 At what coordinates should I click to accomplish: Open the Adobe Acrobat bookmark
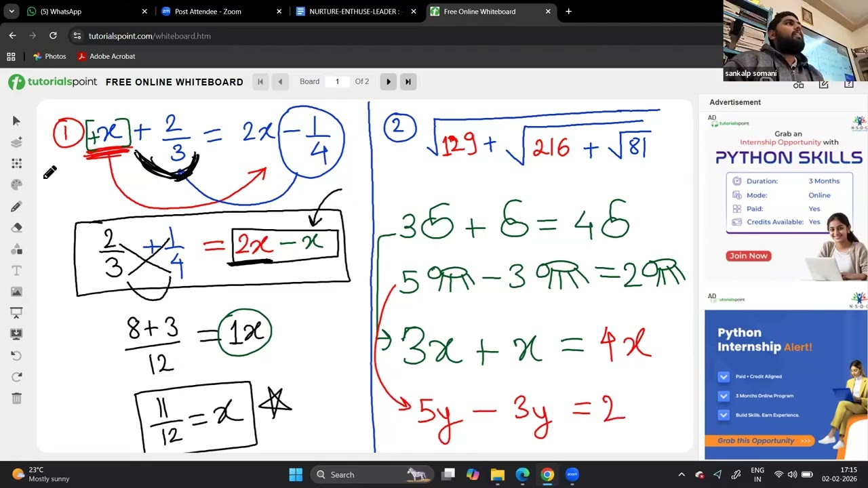click(x=106, y=56)
